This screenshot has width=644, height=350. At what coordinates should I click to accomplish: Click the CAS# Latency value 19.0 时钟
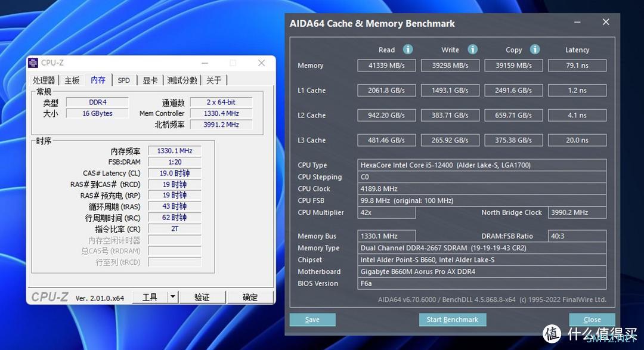coord(175,174)
